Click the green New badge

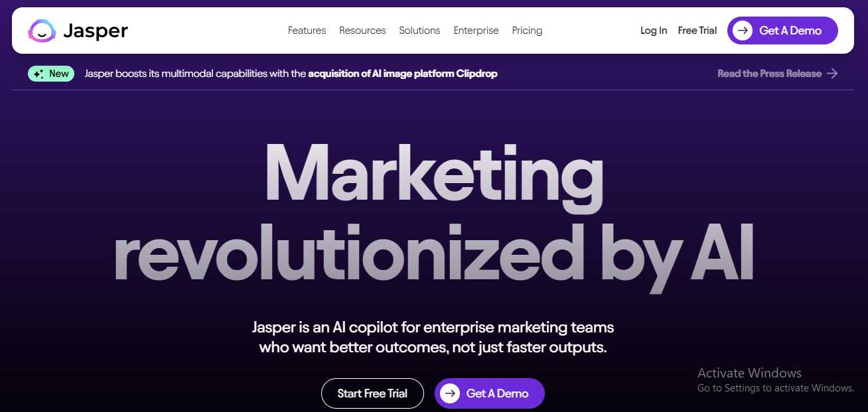(x=51, y=74)
